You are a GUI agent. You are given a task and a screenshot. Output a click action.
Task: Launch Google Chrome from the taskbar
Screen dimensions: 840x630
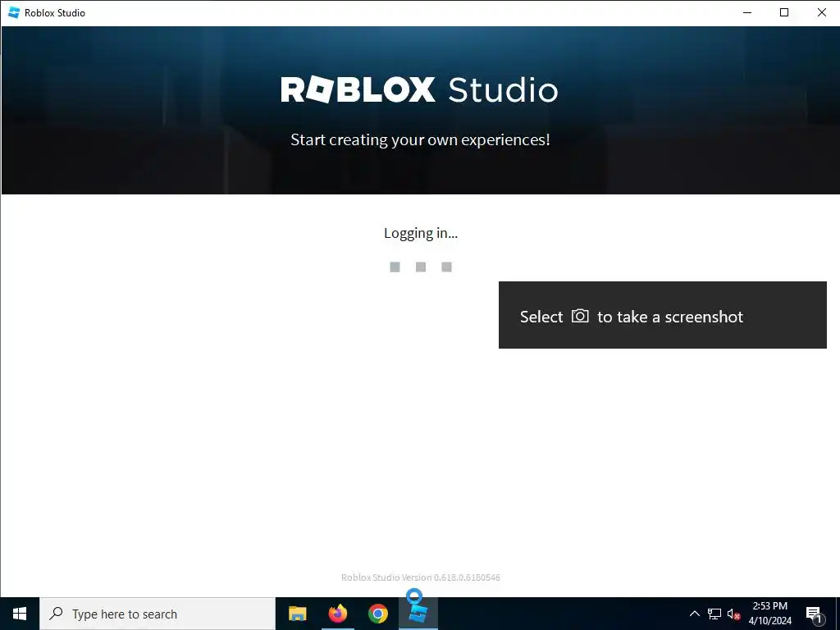377,614
